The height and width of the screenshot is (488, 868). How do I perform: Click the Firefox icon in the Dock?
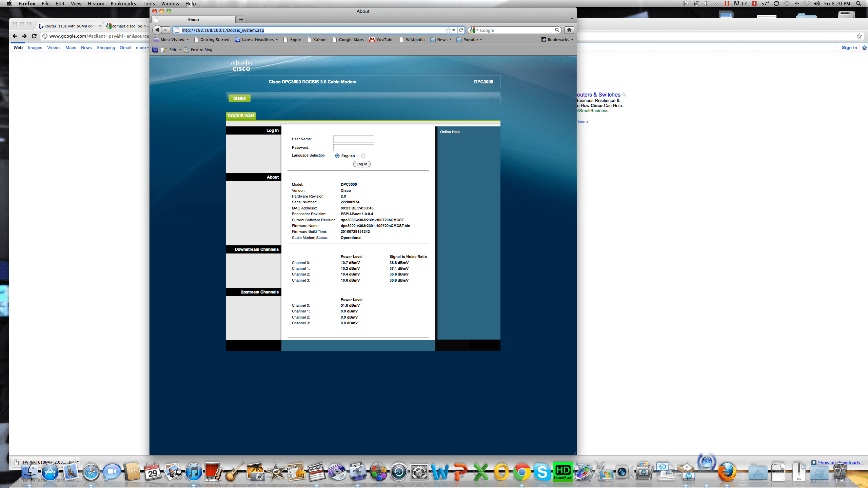point(727,472)
